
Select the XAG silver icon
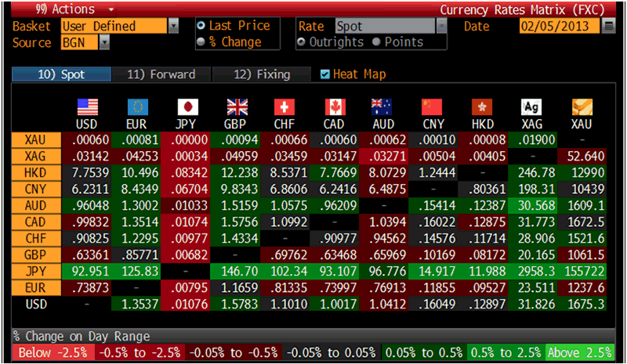(x=532, y=107)
